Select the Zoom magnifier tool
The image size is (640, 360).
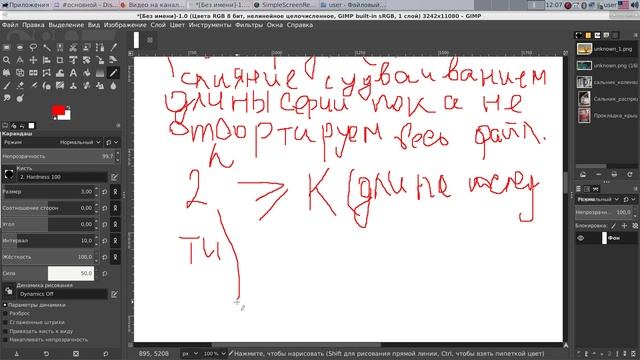(x=7, y=60)
